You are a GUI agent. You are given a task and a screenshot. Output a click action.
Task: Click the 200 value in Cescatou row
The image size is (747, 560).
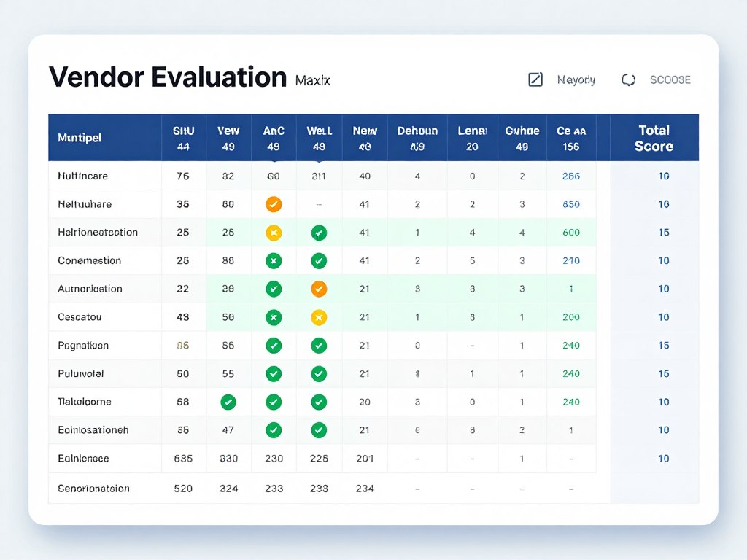click(571, 317)
